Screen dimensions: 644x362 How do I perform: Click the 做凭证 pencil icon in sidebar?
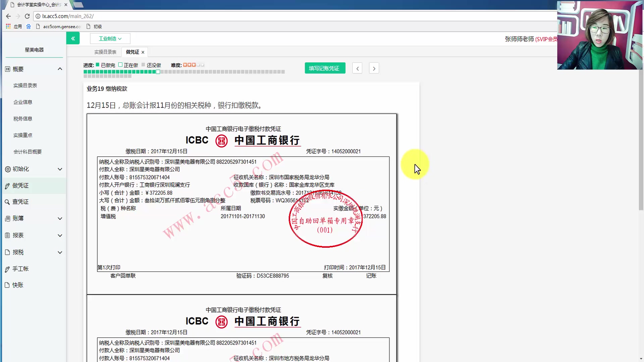tap(7, 186)
